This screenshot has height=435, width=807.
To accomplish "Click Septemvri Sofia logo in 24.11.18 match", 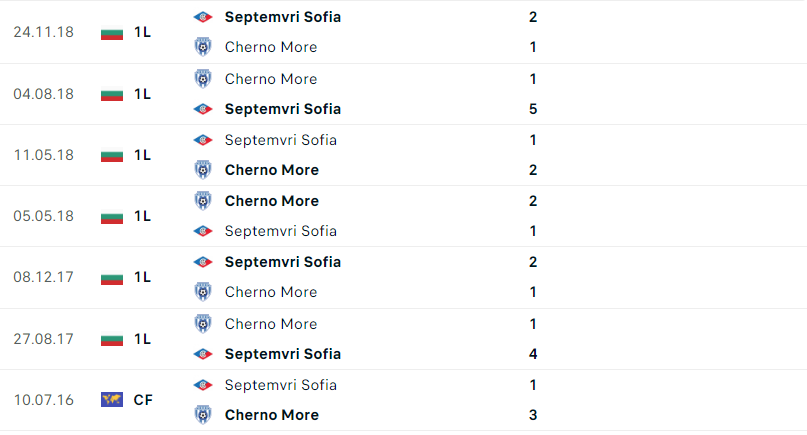I will pos(203,17).
